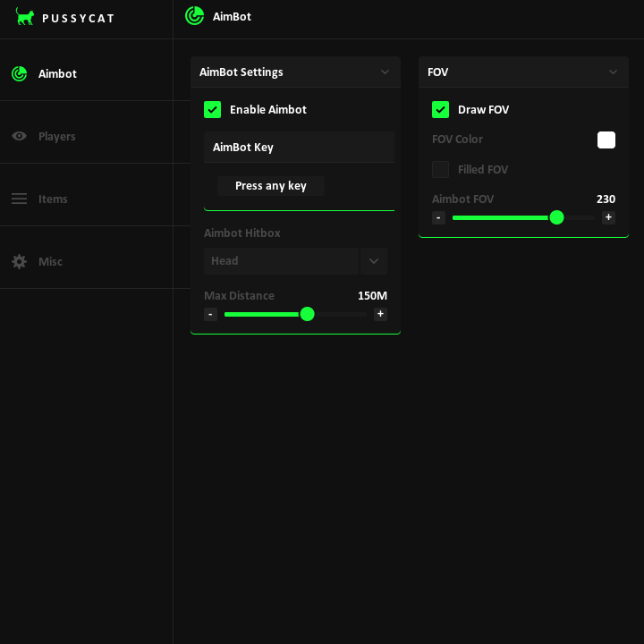Screen dimensions: 644x644
Task: Click the gear icon beside Misc
Action: 19,261
